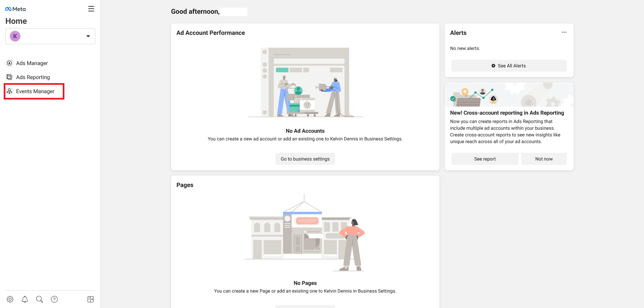Image resolution: width=644 pixels, height=308 pixels.
Task: Collapse the sidebar with hamburger menu icon
Action: coord(91,9)
